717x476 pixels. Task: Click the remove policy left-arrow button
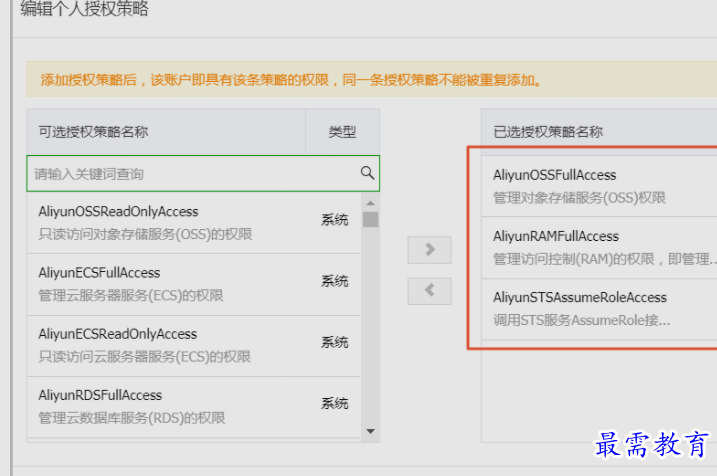coord(429,290)
